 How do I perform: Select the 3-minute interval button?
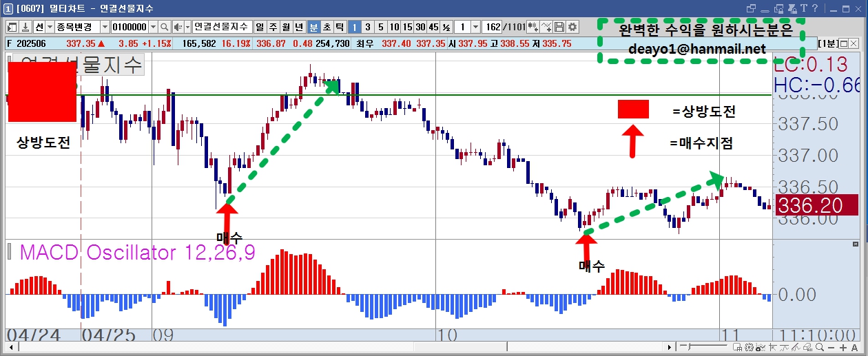pos(368,27)
